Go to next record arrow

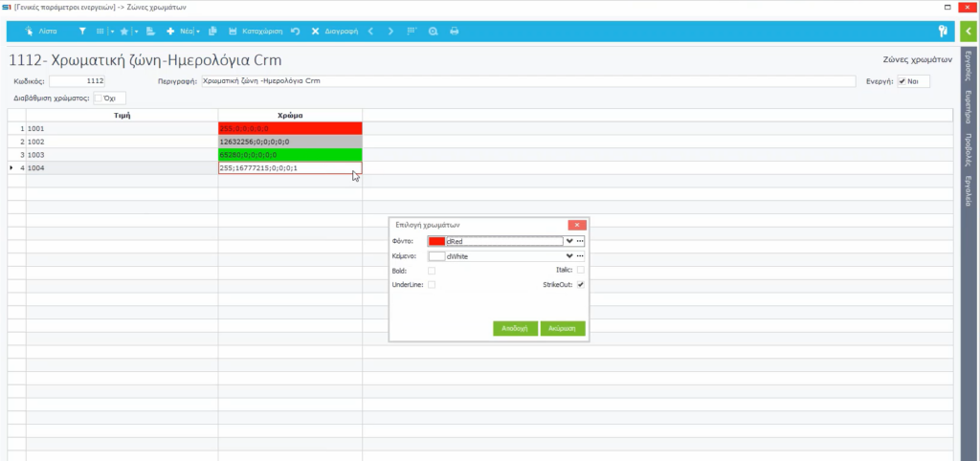pyautogui.click(x=390, y=31)
